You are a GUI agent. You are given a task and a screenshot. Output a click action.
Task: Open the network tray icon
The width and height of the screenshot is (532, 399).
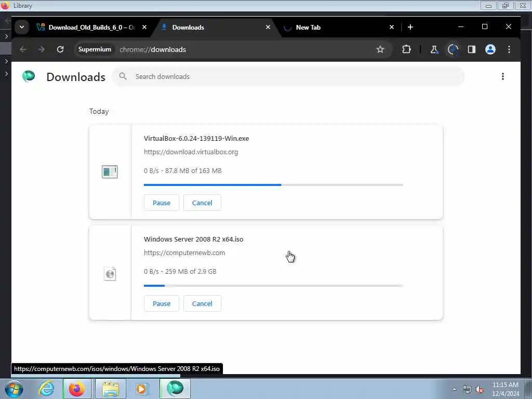(x=467, y=390)
